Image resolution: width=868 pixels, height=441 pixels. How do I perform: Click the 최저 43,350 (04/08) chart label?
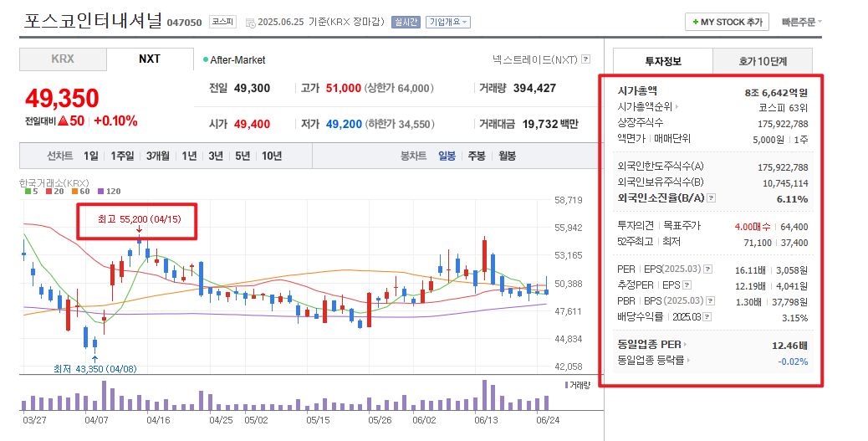pyautogui.click(x=95, y=368)
